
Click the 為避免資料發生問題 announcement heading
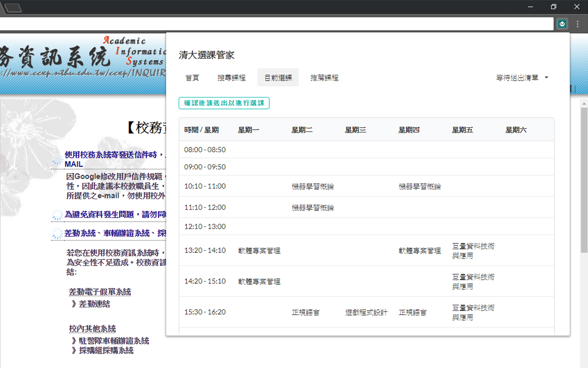pyautogui.click(x=115, y=214)
